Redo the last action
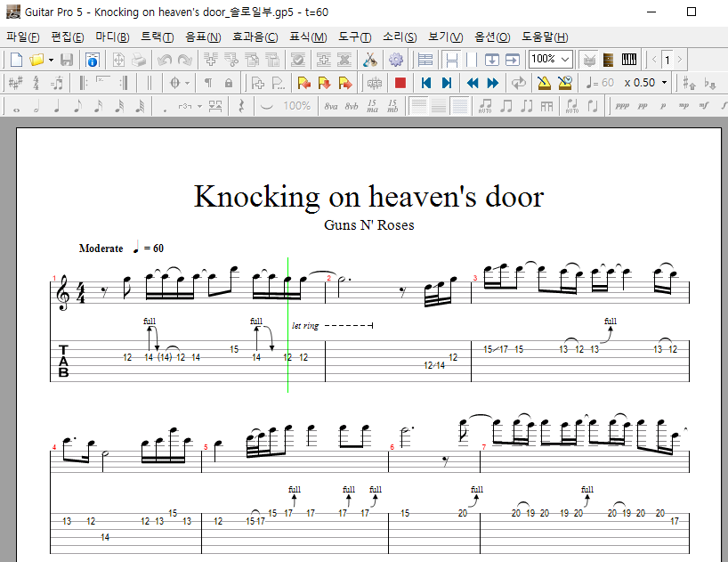The image size is (728, 562). [x=185, y=60]
